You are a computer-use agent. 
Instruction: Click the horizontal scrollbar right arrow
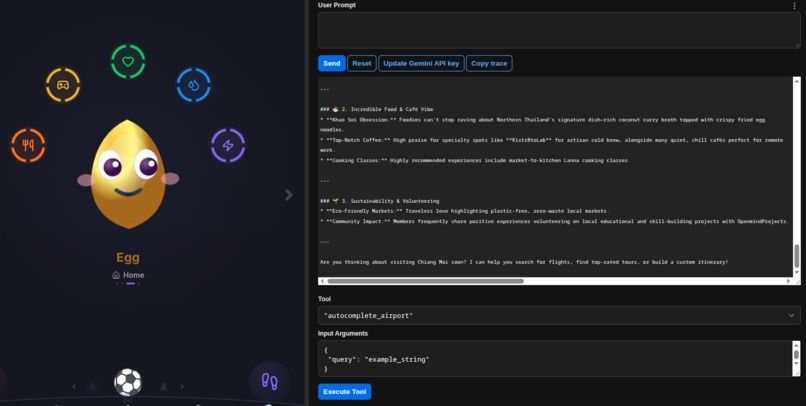point(789,281)
